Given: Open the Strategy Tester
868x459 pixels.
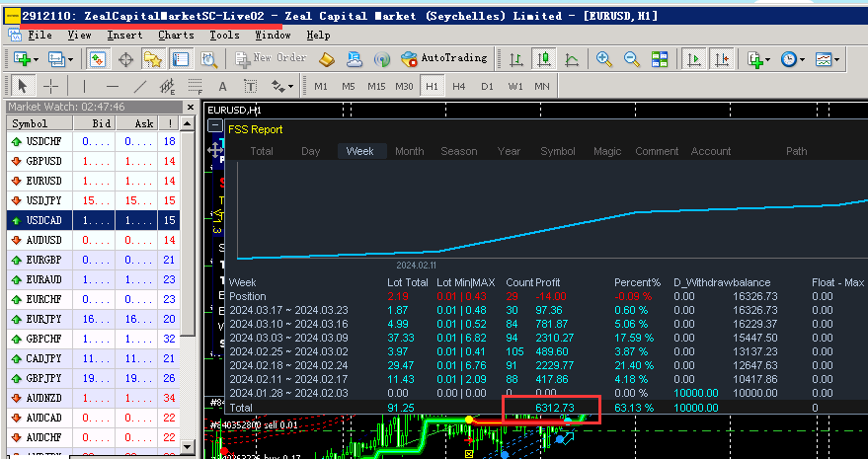Looking at the screenshot, I should click(208, 58).
